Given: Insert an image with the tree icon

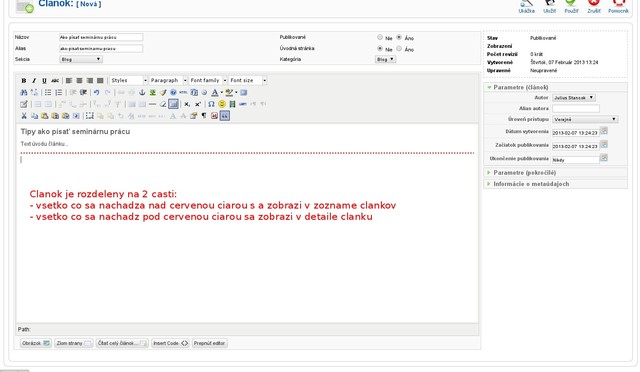Looking at the screenshot, I should click(153, 93).
